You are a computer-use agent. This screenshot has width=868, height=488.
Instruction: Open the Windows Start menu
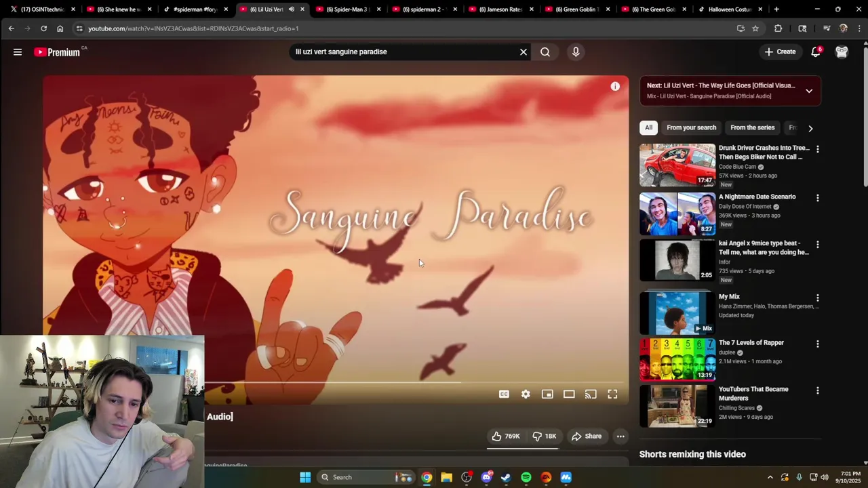pyautogui.click(x=305, y=477)
